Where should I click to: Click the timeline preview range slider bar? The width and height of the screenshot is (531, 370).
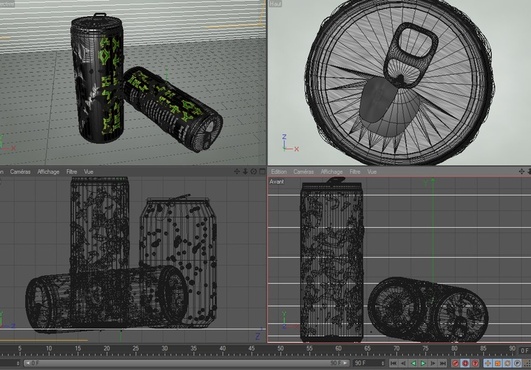[x=187, y=363]
